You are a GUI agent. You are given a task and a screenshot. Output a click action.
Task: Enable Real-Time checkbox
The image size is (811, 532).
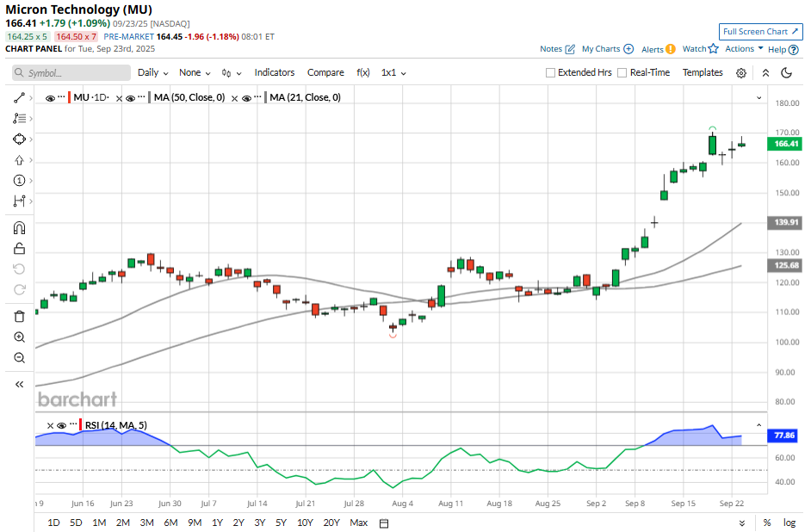coord(622,73)
